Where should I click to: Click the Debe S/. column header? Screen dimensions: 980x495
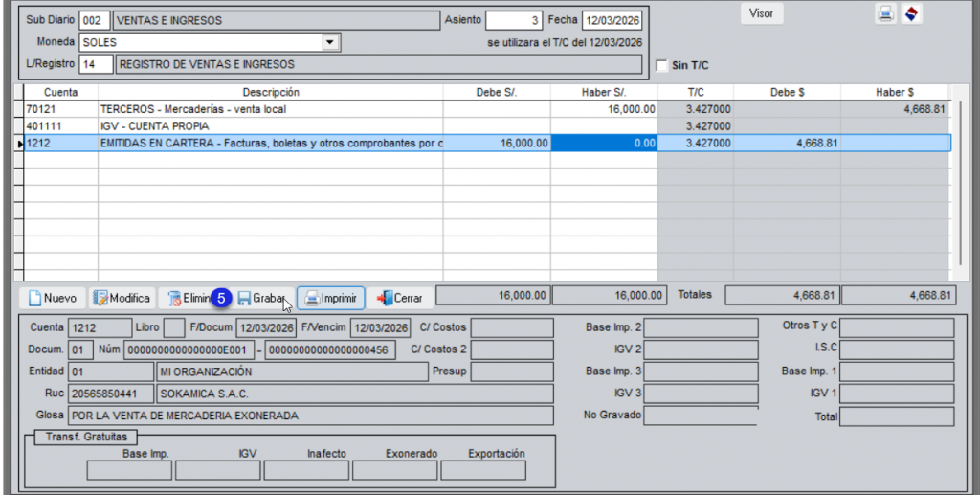497,93
